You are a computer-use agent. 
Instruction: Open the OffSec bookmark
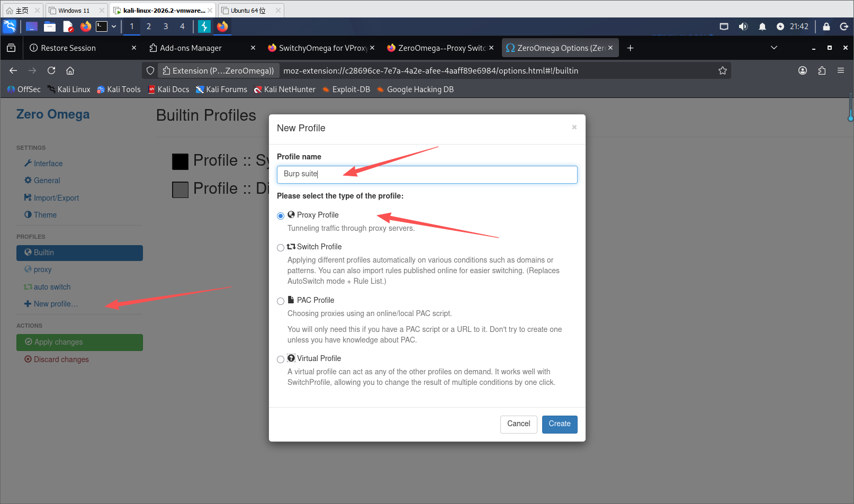pyautogui.click(x=24, y=89)
